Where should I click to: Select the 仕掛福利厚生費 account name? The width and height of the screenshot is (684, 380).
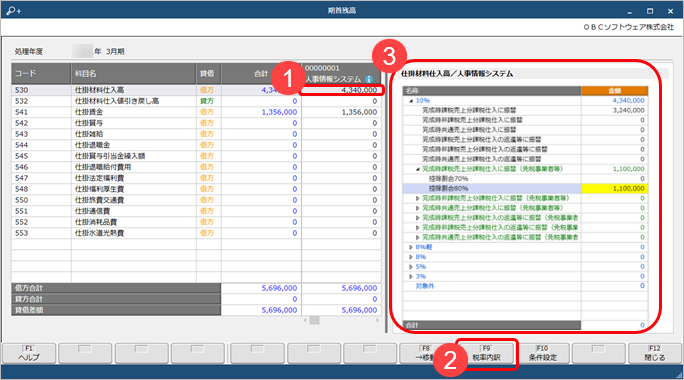[x=99, y=189]
